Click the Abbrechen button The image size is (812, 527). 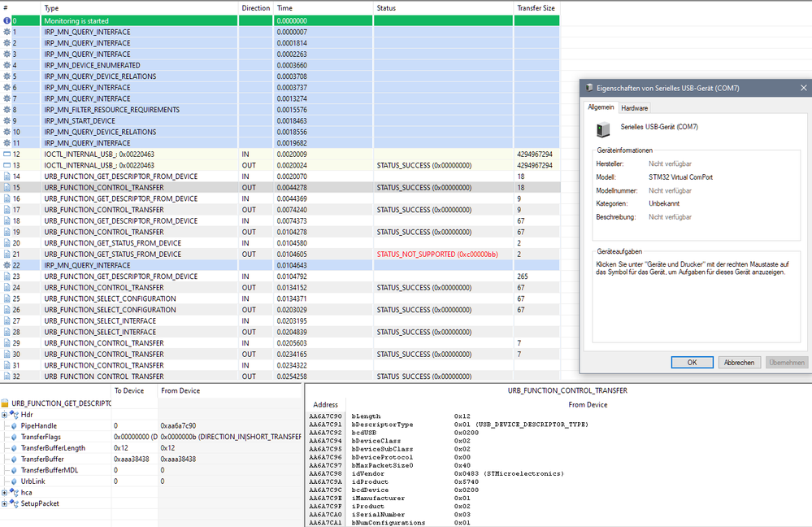739,362
